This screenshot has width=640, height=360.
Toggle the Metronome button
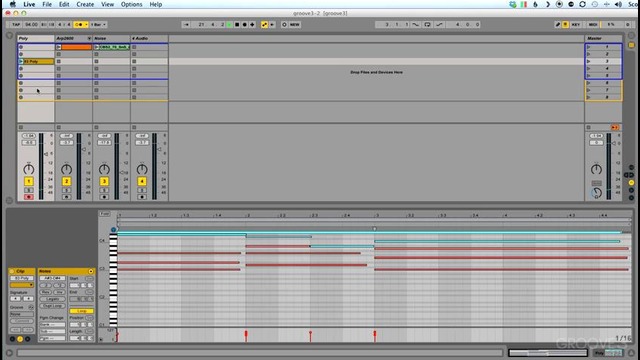[79, 24]
